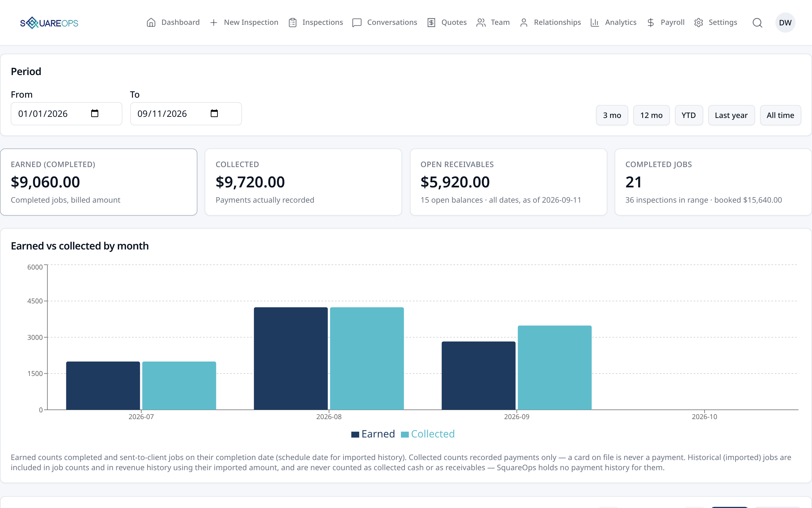Screen dimensions: 812x508
Task: Select the Completed Jobs 21 card
Action: coord(713,182)
